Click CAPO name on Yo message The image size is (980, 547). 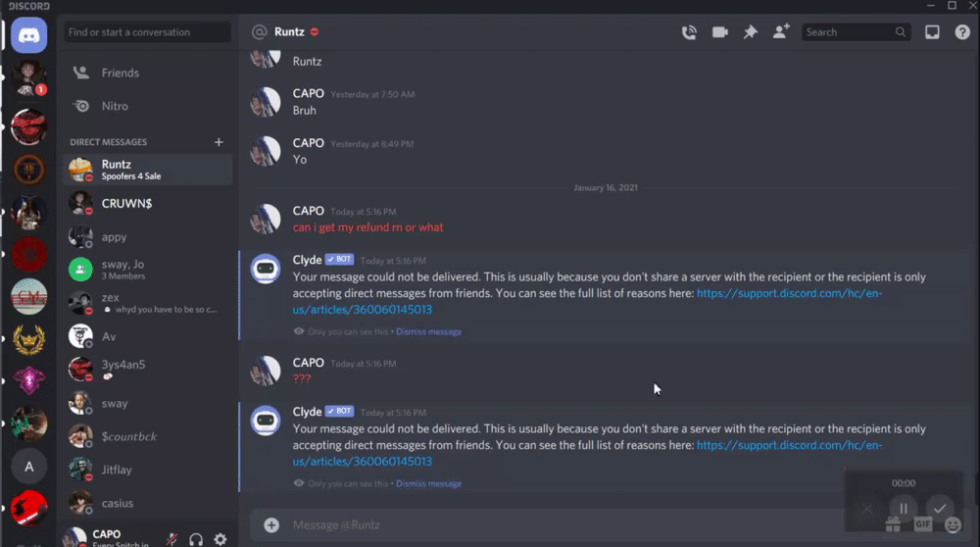coord(308,142)
